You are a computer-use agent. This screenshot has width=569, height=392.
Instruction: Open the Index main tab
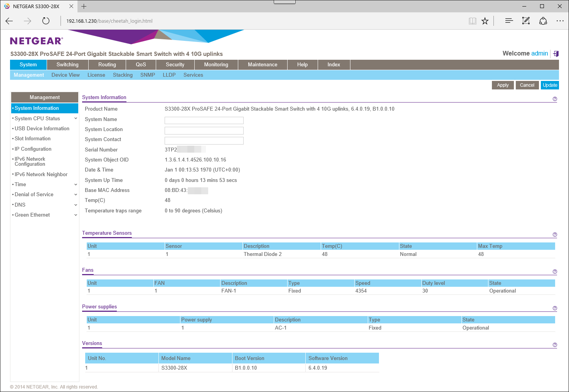click(x=334, y=65)
